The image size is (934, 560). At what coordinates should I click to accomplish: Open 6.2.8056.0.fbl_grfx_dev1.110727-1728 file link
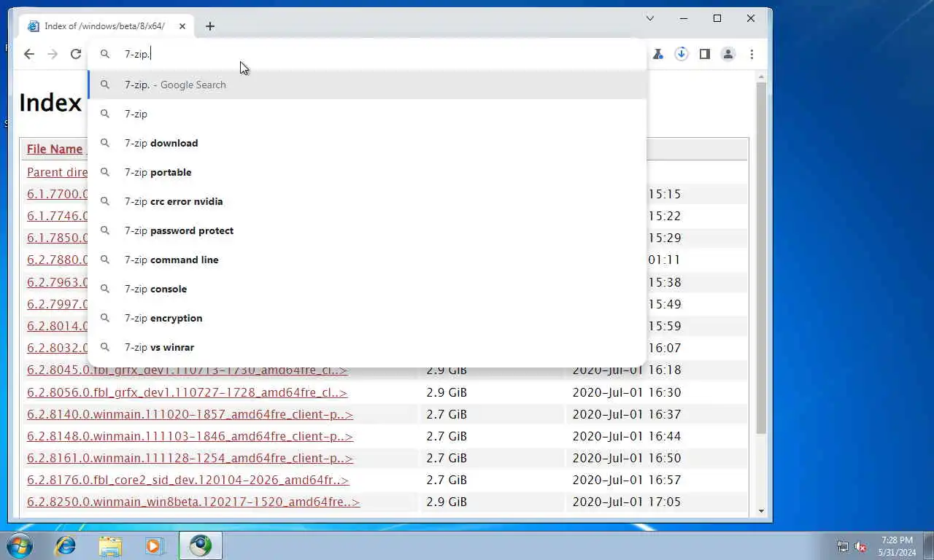click(187, 392)
